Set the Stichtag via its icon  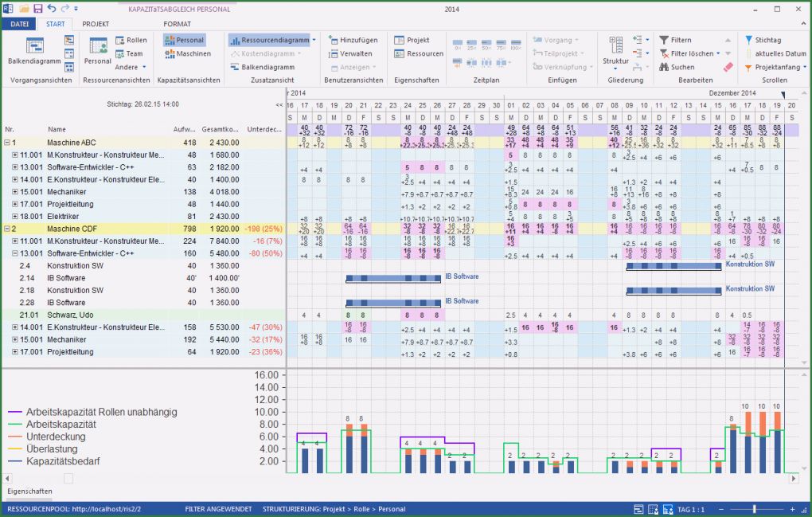pyautogui.click(x=748, y=39)
